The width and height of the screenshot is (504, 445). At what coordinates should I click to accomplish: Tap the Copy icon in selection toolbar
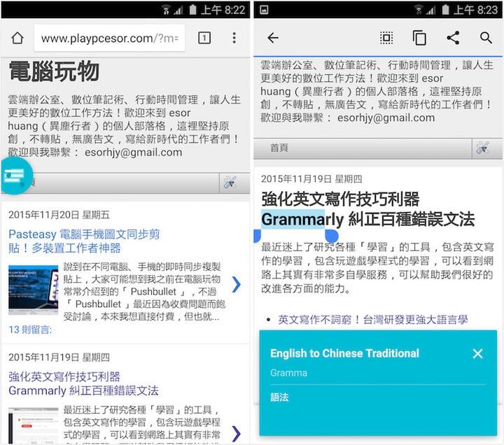tap(419, 38)
